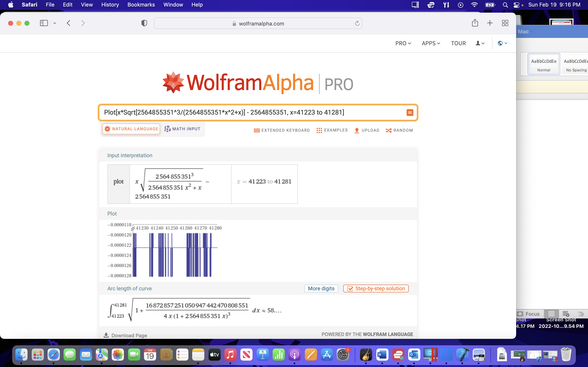Open the tab overview grid icon
588x367 pixels.
click(x=505, y=23)
